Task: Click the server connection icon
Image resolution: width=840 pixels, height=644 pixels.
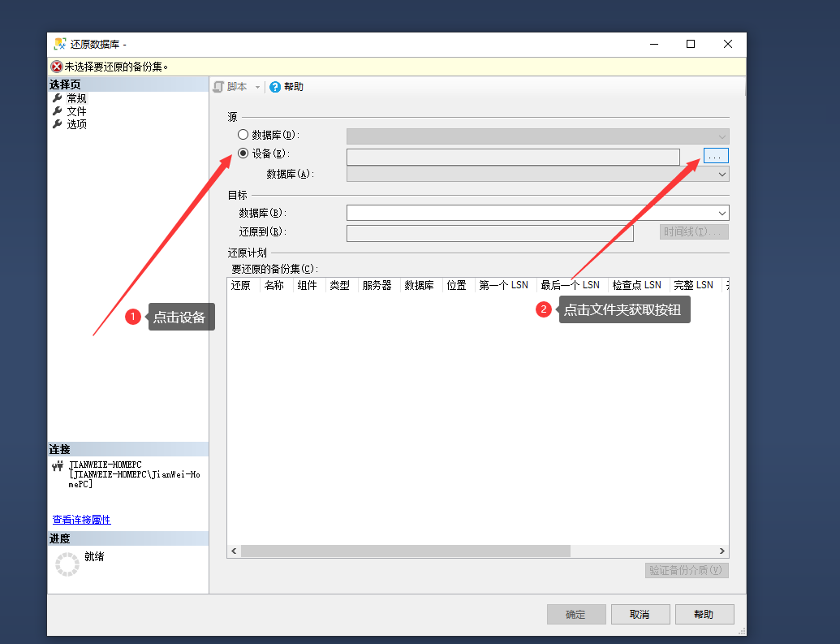Action: coord(58,466)
